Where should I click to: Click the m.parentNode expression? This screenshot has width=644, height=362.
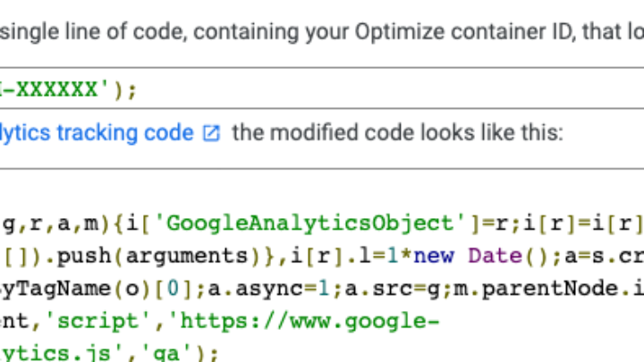536,289
